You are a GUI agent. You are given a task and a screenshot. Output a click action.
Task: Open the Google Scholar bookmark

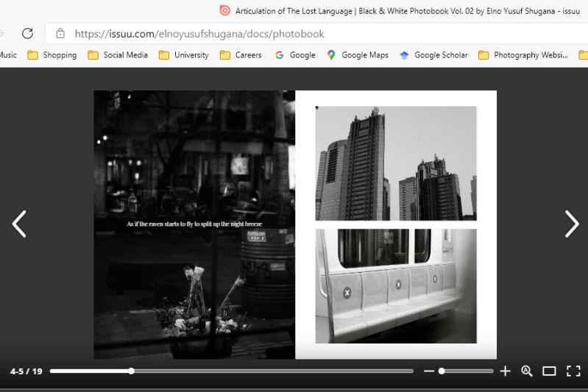[x=434, y=55]
